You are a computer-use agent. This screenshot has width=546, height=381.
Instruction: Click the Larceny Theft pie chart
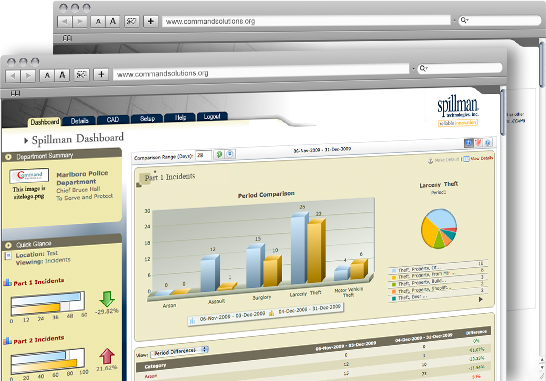[x=439, y=228]
